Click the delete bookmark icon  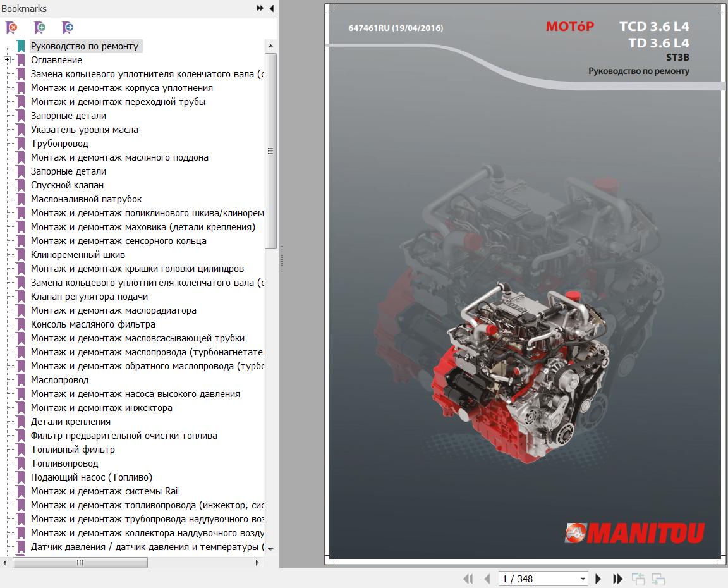point(11,28)
